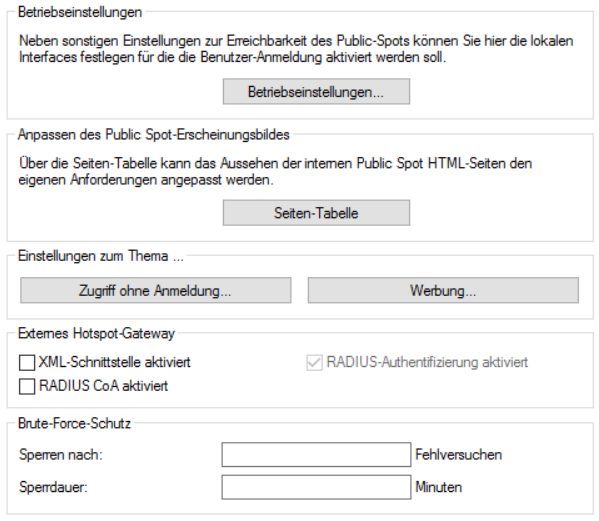Select the 'Sperrdauer:' field label
Viewport: 599px width, 521px height.
pos(53,487)
